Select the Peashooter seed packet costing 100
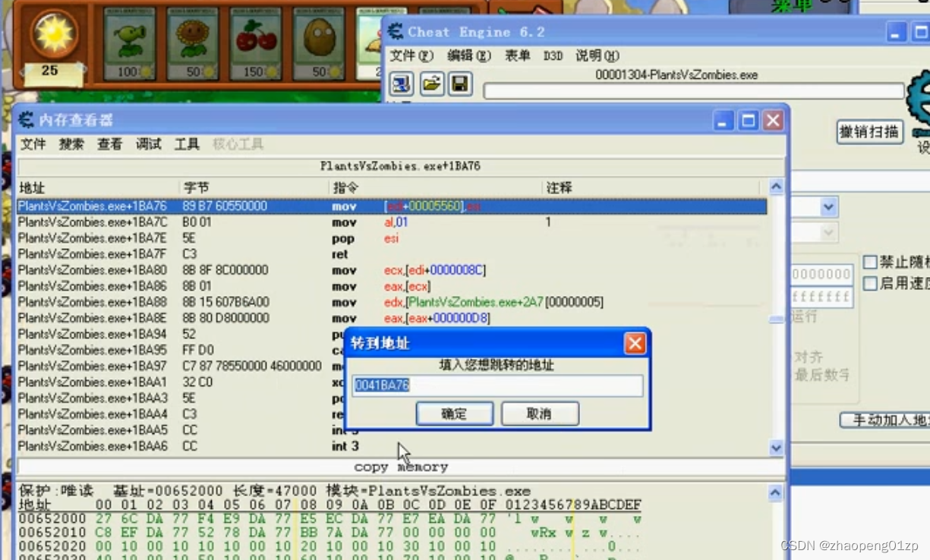This screenshot has width=930, height=560. [129, 43]
